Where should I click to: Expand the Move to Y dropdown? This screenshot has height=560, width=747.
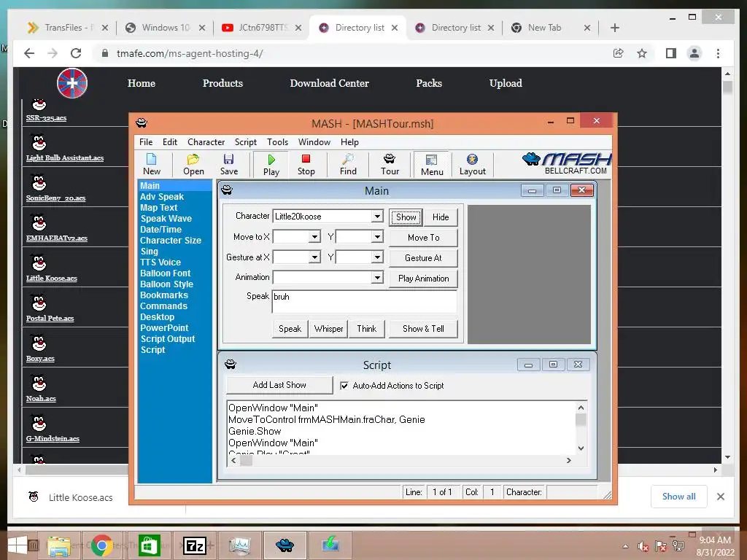[x=377, y=237]
